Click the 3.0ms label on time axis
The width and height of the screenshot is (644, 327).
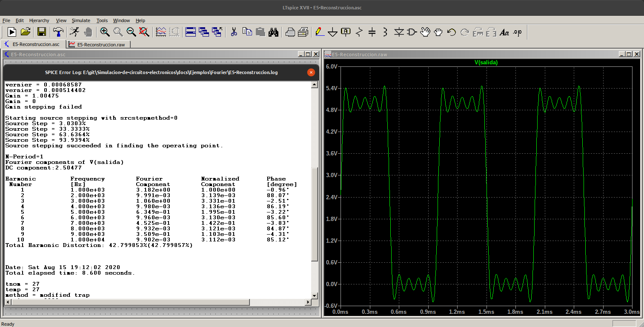tap(631, 312)
